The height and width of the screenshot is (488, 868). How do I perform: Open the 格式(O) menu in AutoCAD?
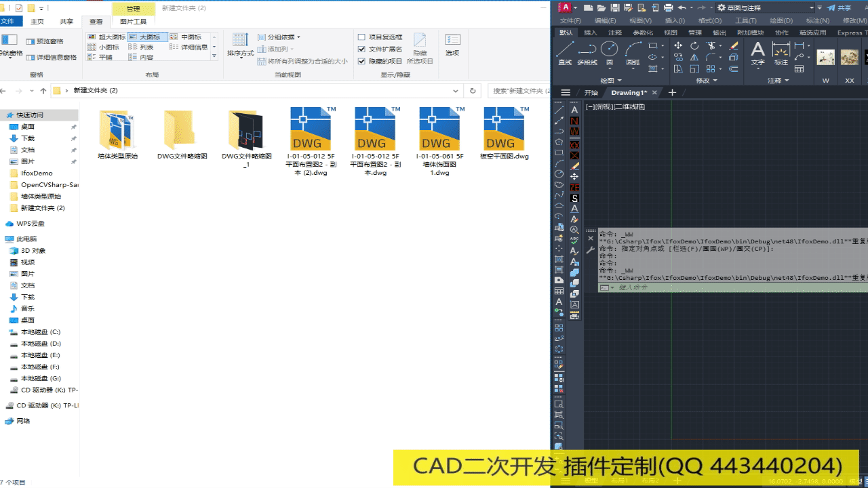click(710, 20)
